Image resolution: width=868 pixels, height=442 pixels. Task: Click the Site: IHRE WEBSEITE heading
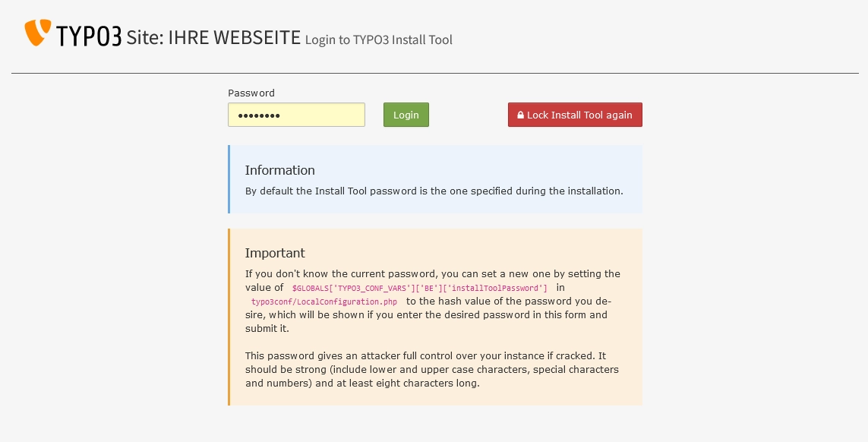point(213,37)
